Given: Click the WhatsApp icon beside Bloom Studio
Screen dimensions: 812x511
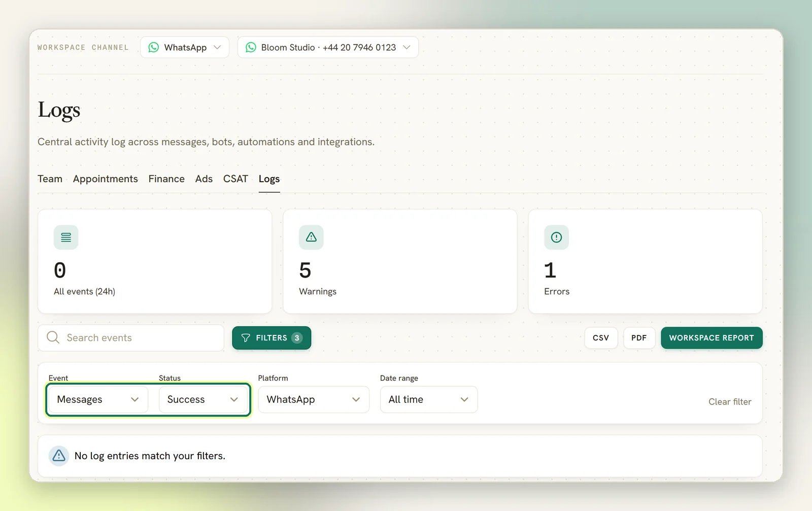Looking at the screenshot, I should point(251,47).
